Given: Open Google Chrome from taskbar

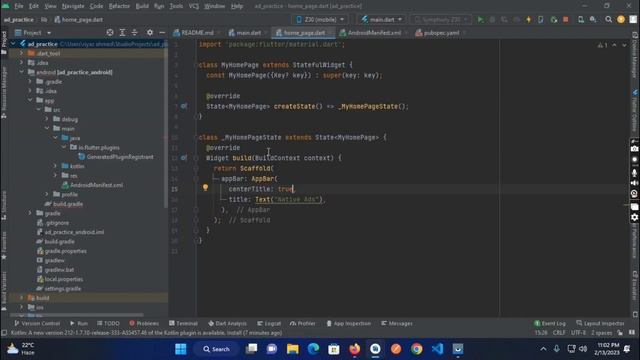Looking at the screenshot, I should tap(416, 349).
